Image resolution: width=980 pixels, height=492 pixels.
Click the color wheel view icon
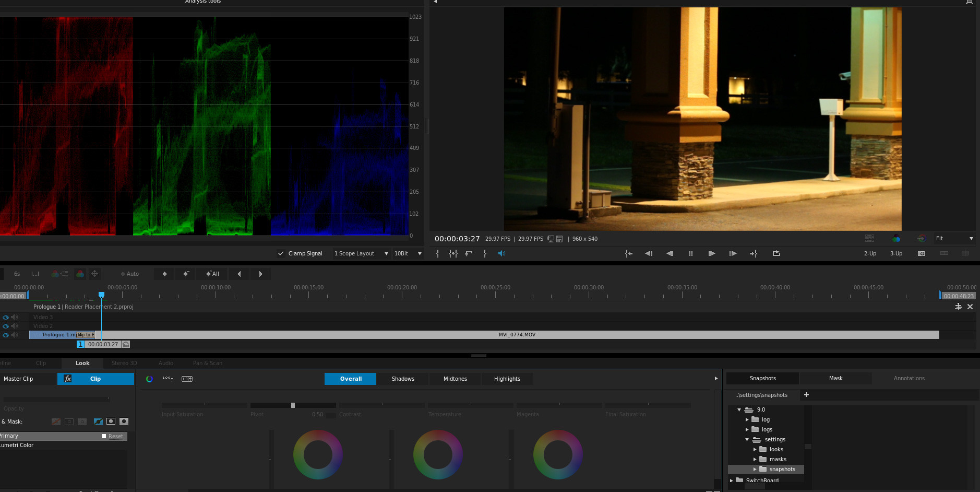pyautogui.click(x=149, y=379)
